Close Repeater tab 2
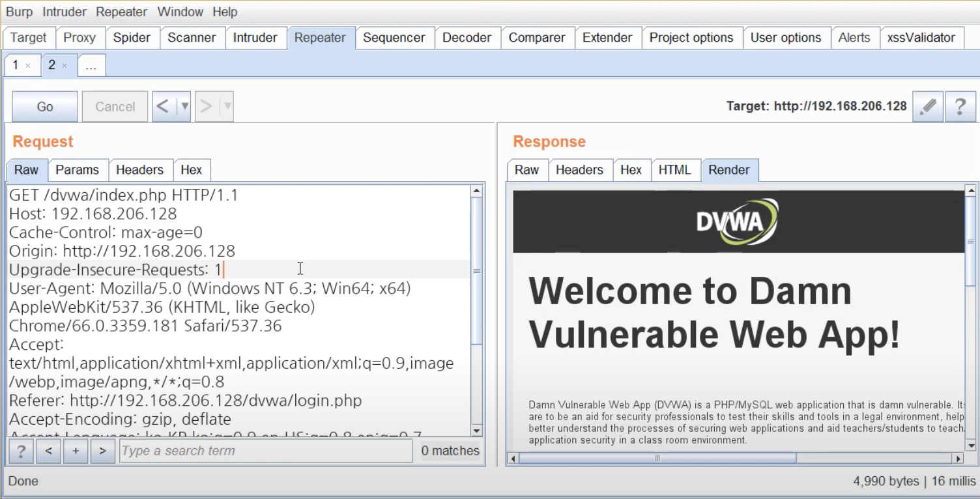Screen dimensions: 980x499 [65, 66]
